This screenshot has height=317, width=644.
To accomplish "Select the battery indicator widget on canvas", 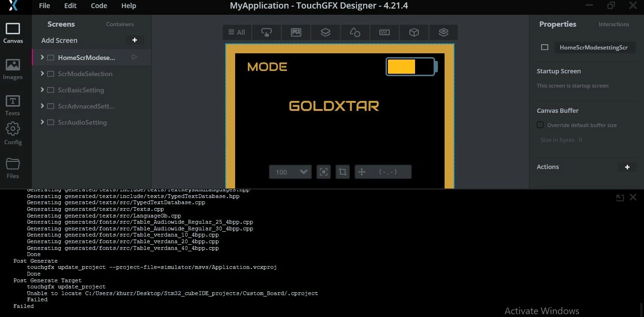I will pos(411,67).
